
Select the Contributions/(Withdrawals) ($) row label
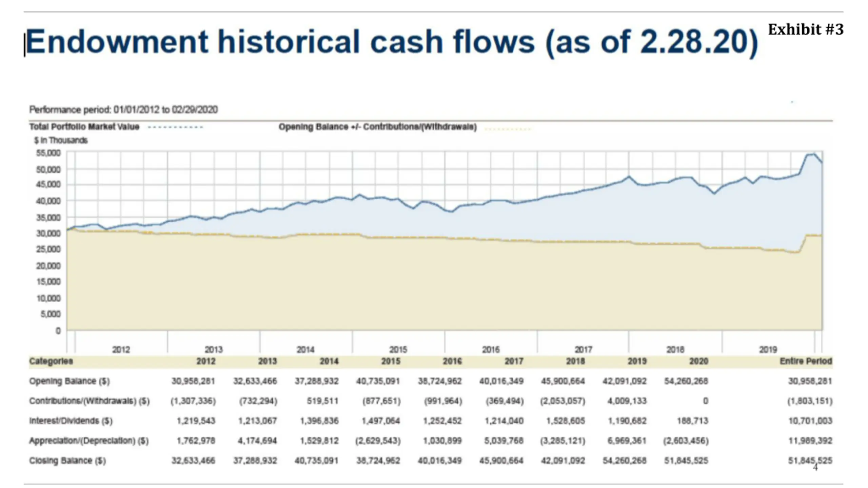click(x=90, y=401)
